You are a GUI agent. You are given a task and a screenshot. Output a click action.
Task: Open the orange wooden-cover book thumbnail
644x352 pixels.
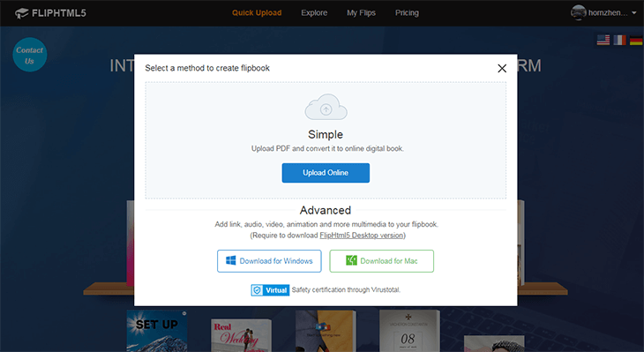coord(326,331)
